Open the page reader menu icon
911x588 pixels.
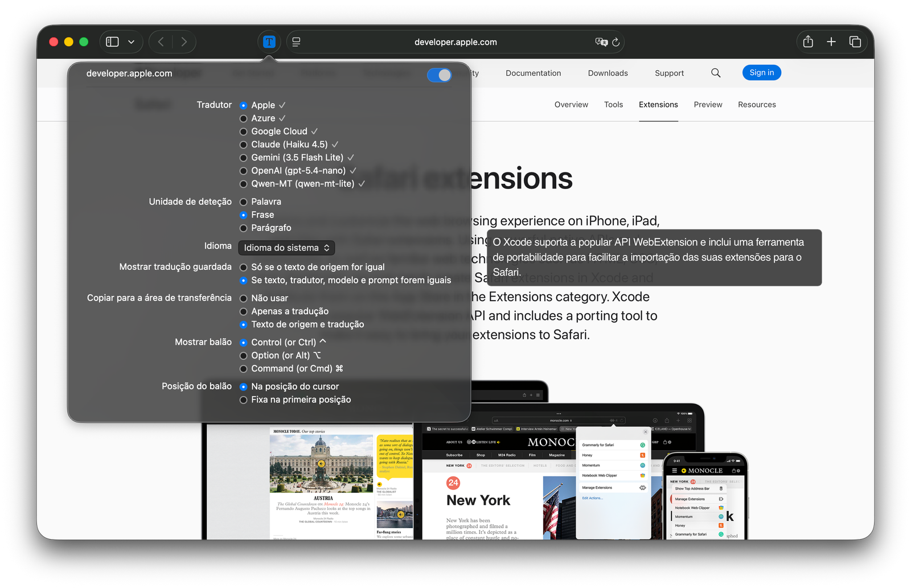297,42
